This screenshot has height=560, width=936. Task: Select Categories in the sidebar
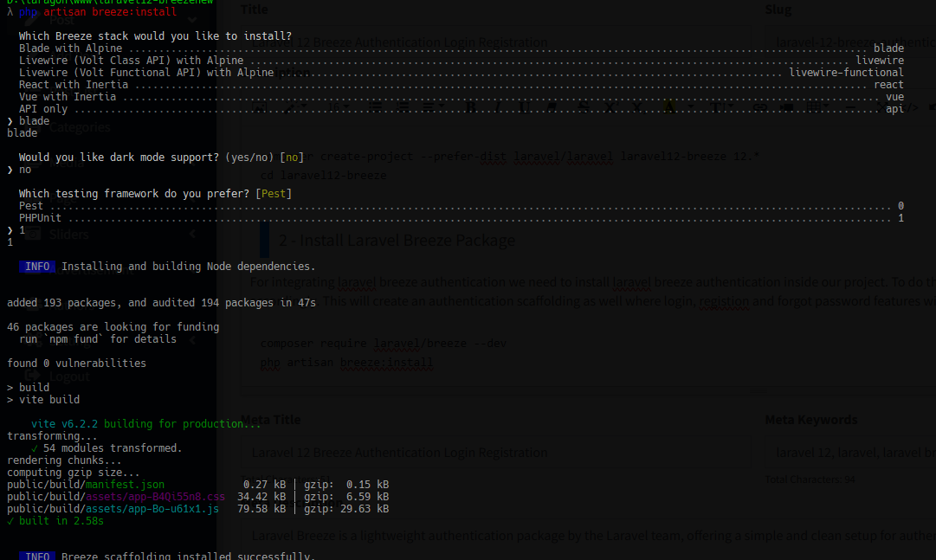pos(80,126)
